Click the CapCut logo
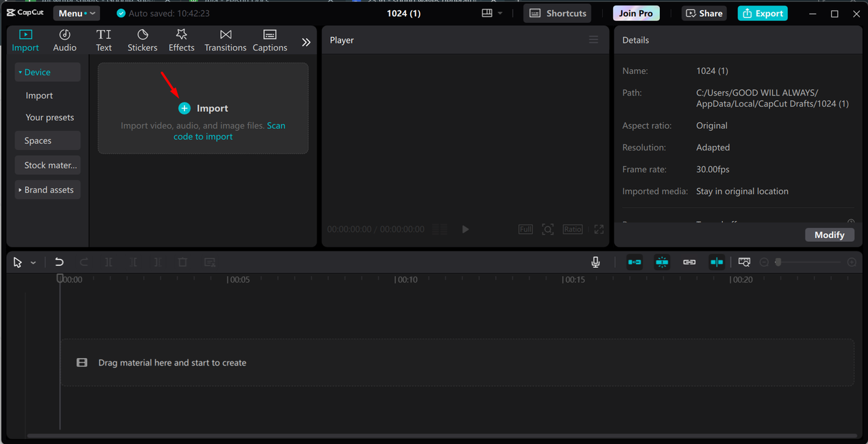868x444 pixels. click(x=25, y=13)
